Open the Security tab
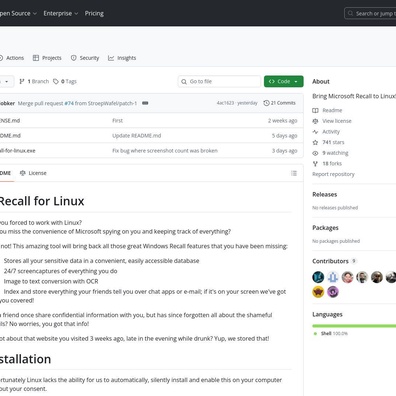This screenshot has width=396, height=396. pos(85,58)
